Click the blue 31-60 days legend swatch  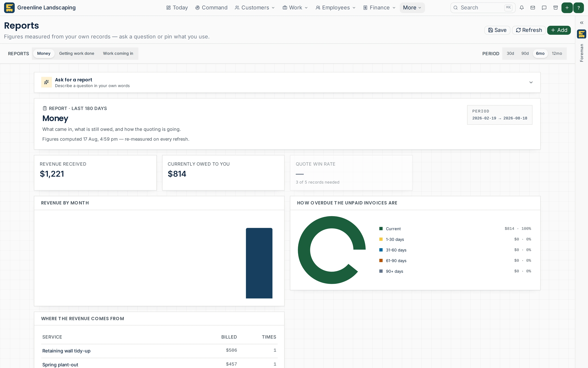pyautogui.click(x=381, y=250)
